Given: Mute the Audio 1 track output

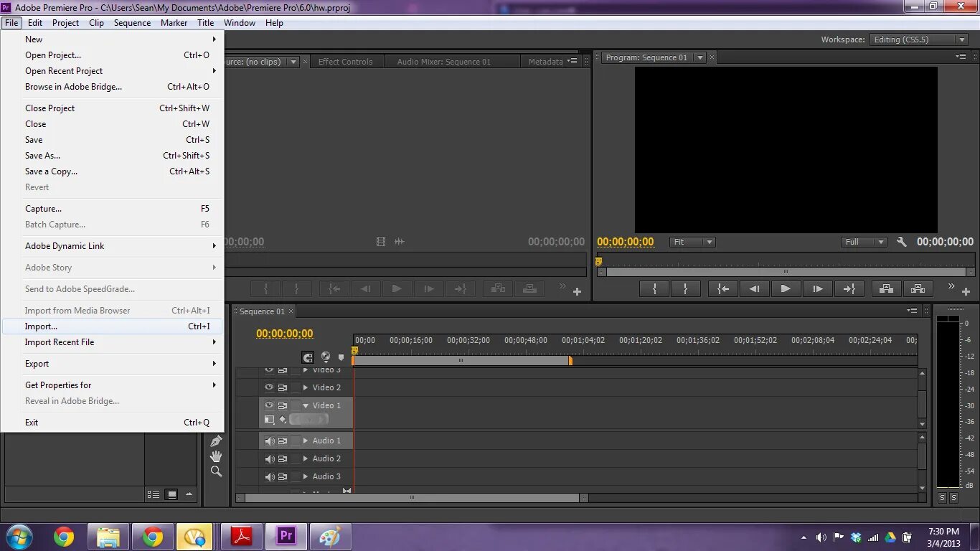Looking at the screenshot, I should [x=270, y=441].
